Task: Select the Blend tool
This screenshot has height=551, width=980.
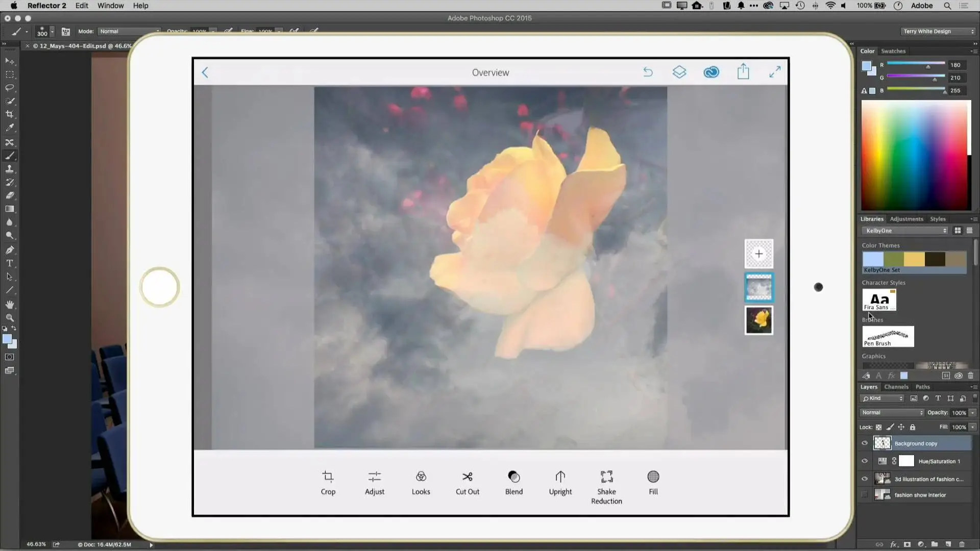Action: 513,482
